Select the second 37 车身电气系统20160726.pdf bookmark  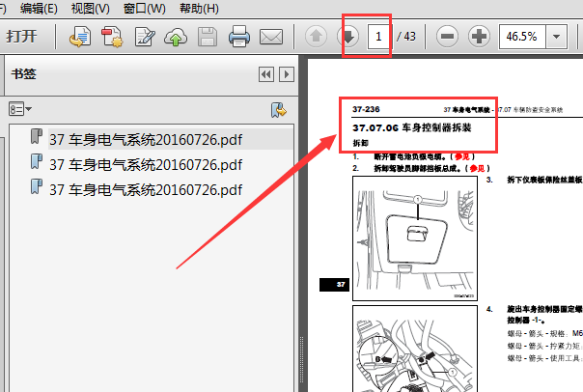coord(146,164)
